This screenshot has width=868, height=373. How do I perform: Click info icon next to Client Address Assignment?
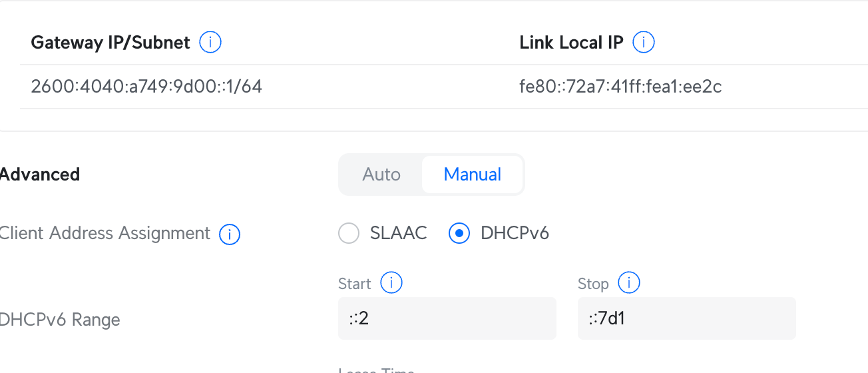[x=230, y=234]
